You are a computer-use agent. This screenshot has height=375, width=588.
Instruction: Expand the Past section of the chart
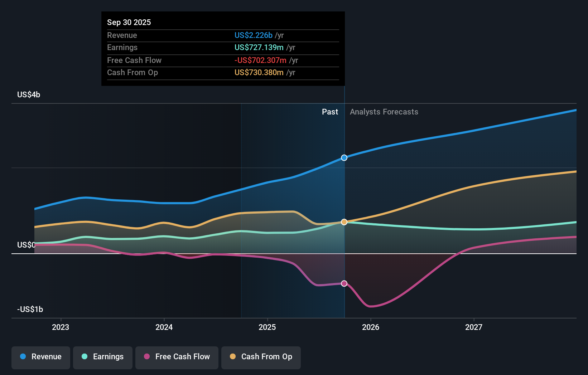330,112
